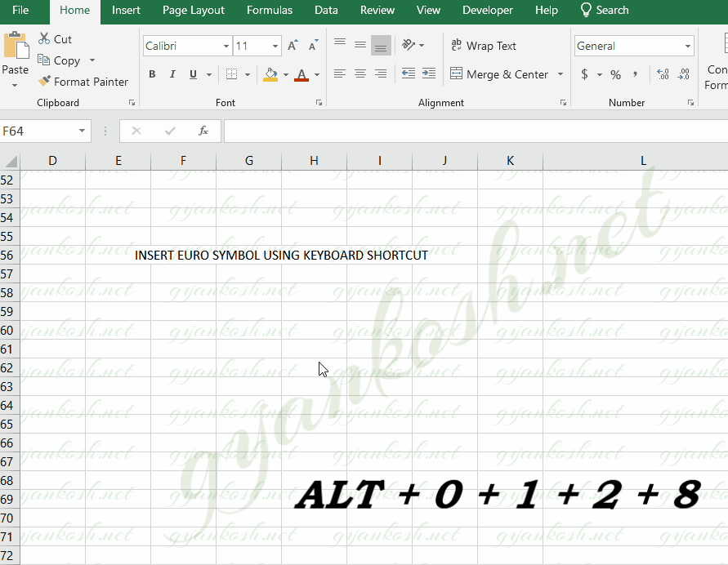The image size is (728, 565).
Task: Cut the selection with scissors icon
Action: tap(55, 39)
